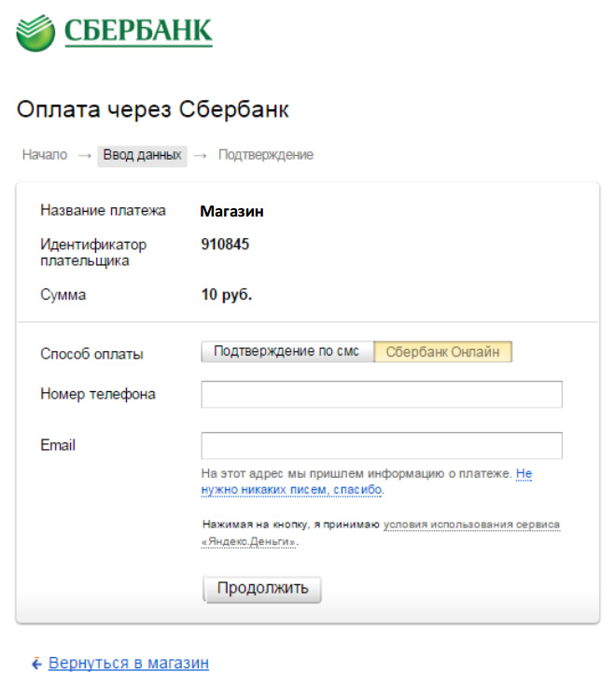Viewport: 616px width, 700px height.
Task: Select the Подтверждение breadcrumb step
Action: coord(266,155)
